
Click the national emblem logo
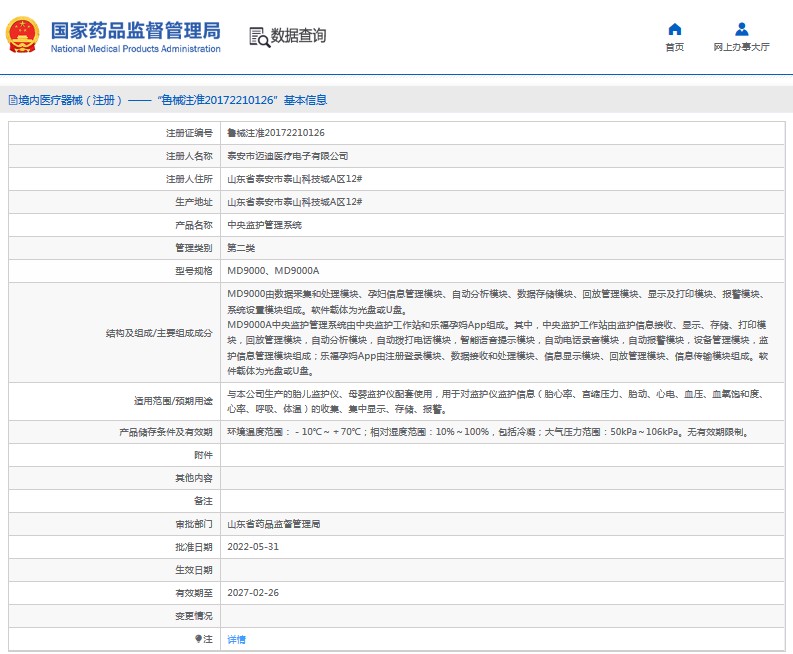click(22, 35)
